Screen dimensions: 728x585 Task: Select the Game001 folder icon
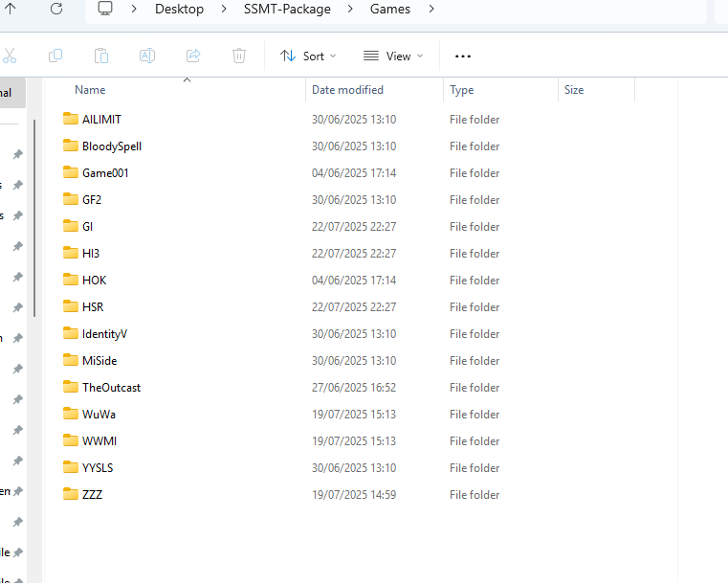71,172
